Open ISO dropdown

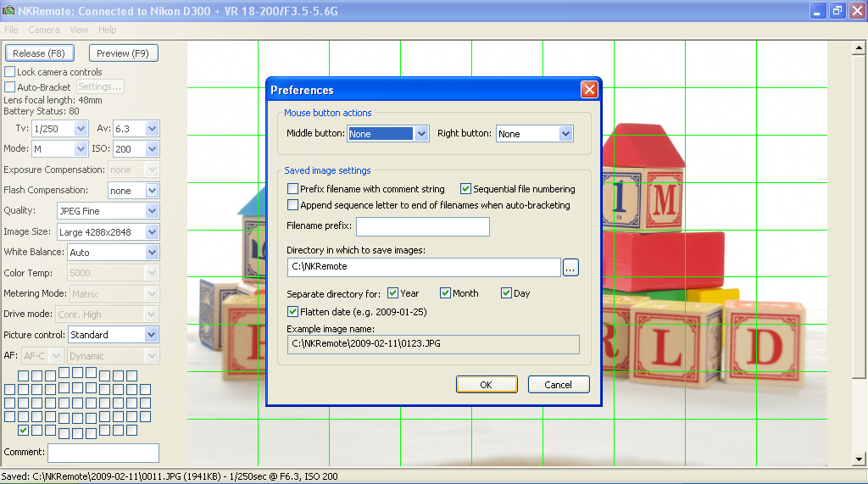click(153, 149)
